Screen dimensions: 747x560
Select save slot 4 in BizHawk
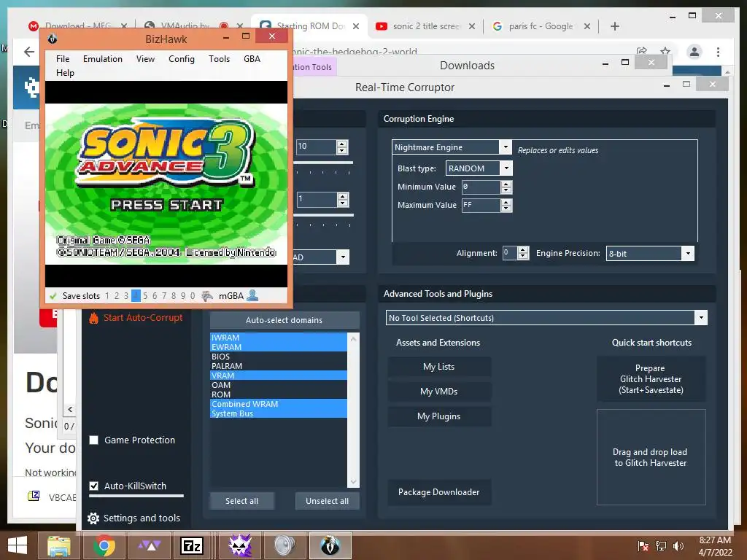136,296
